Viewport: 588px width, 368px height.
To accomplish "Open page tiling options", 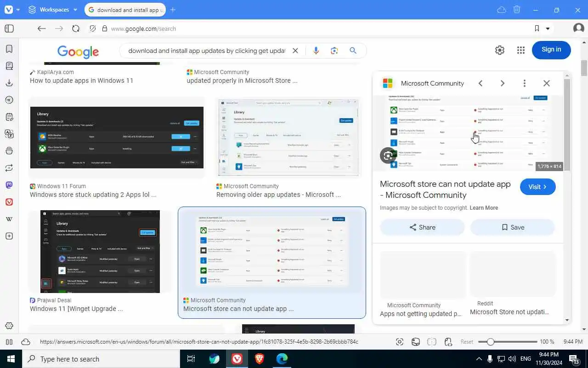I will point(432,342).
